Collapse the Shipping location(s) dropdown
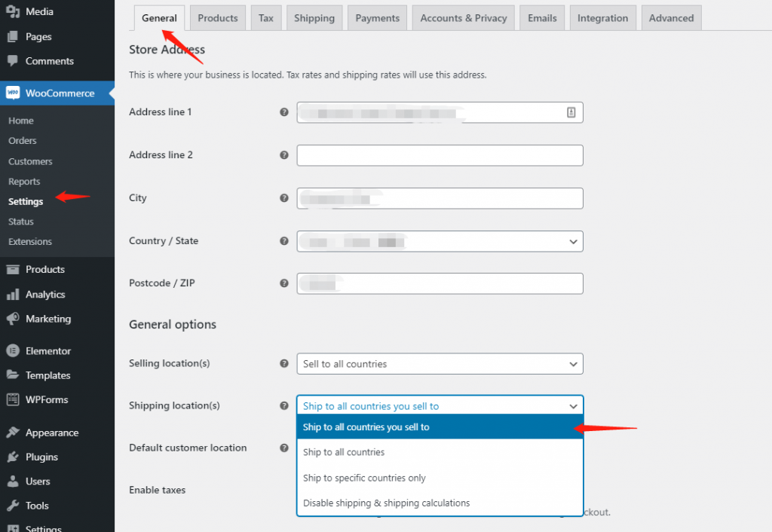This screenshot has width=772, height=532. coord(440,405)
